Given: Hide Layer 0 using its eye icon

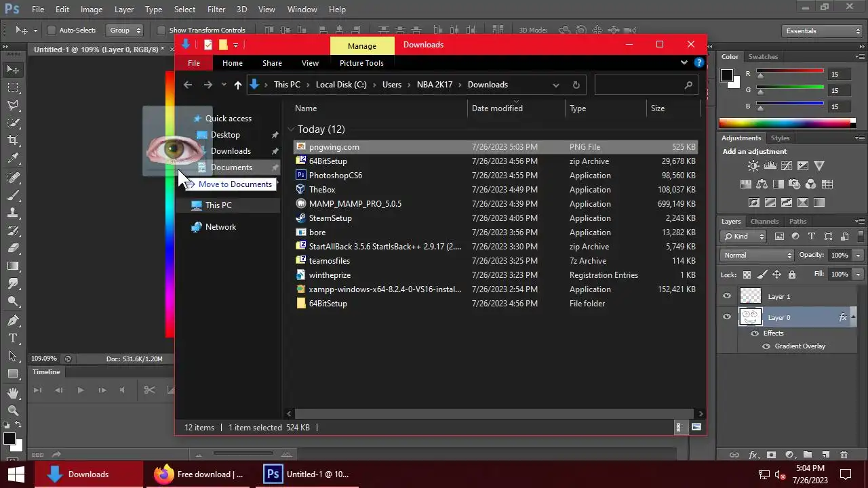Looking at the screenshot, I should pos(727,317).
